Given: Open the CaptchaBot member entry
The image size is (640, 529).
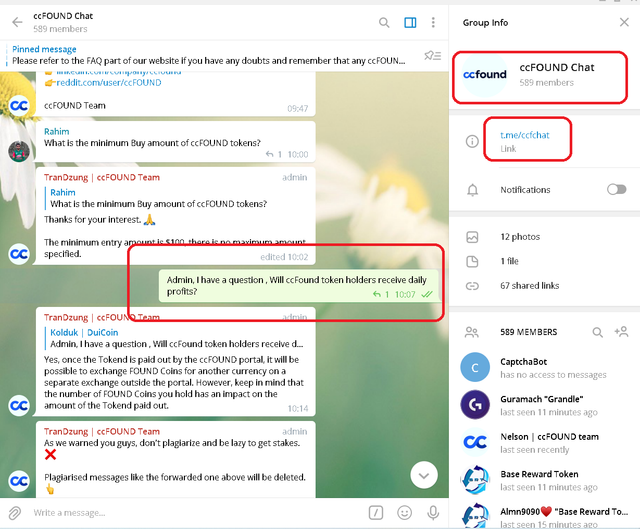Looking at the screenshot, I should tap(544, 367).
